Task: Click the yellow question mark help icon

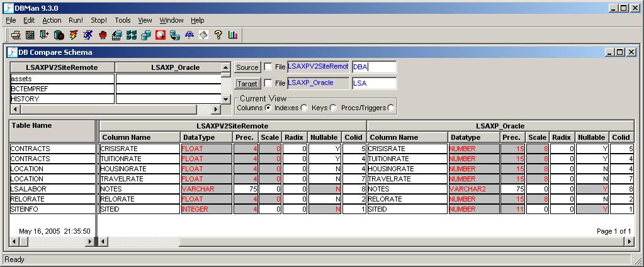Action: click(x=218, y=35)
